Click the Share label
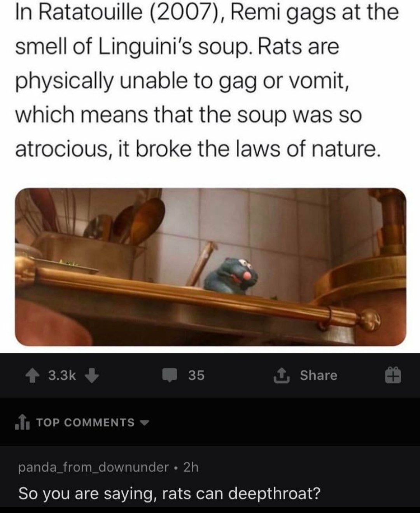This screenshot has width=420, height=513. point(318,375)
